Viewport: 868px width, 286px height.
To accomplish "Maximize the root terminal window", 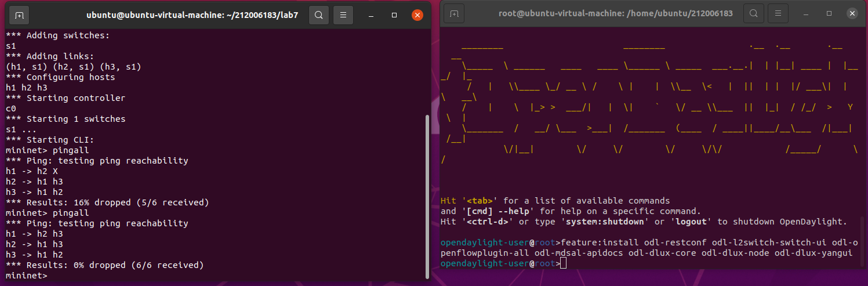I will [x=829, y=13].
